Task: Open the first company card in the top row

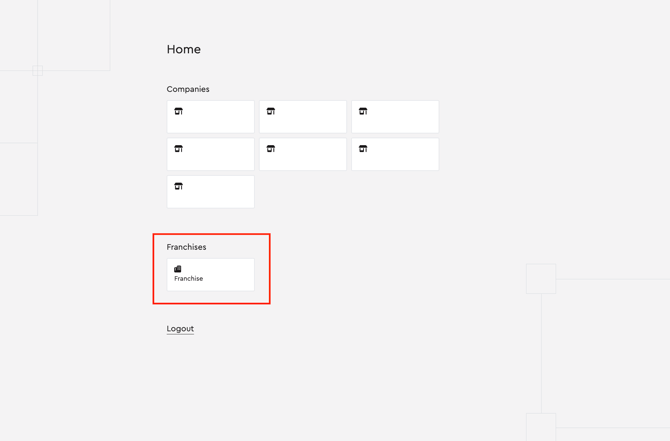Action: click(210, 117)
